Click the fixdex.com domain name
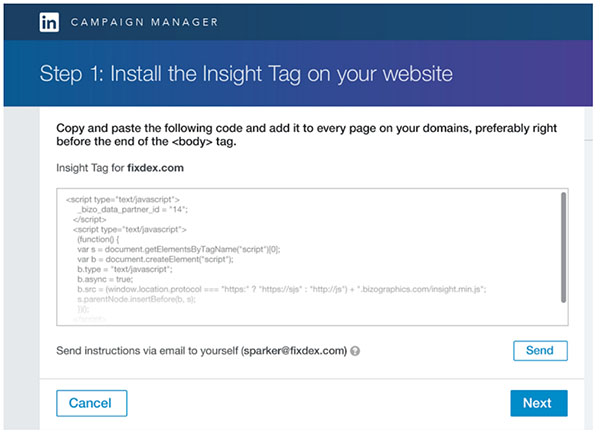The width and height of the screenshot is (600, 437). coord(155,167)
